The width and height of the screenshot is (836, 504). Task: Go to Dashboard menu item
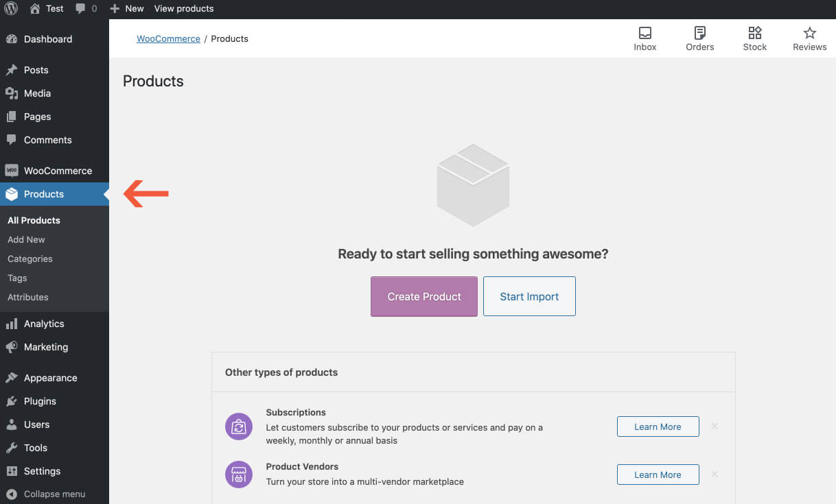click(48, 39)
